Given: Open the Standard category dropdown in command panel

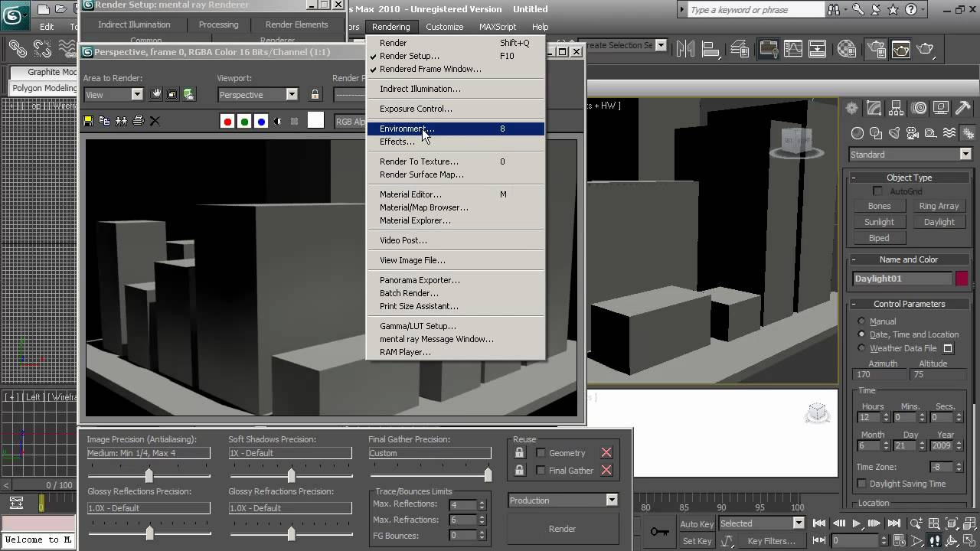Looking at the screenshot, I should click(x=965, y=155).
